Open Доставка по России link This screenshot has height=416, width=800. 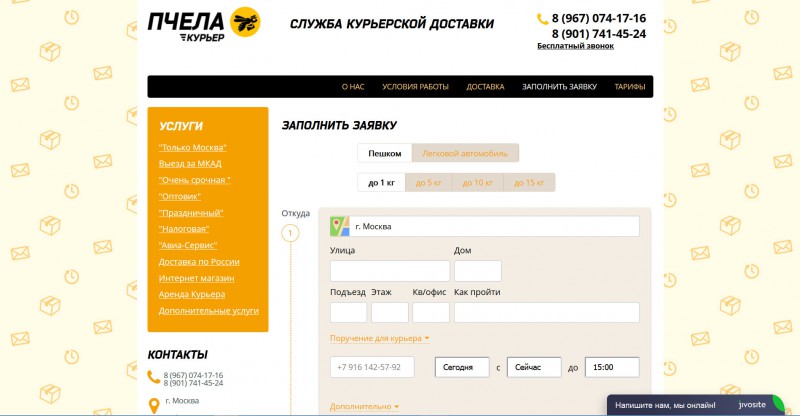pyautogui.click(x=199, y=262)
